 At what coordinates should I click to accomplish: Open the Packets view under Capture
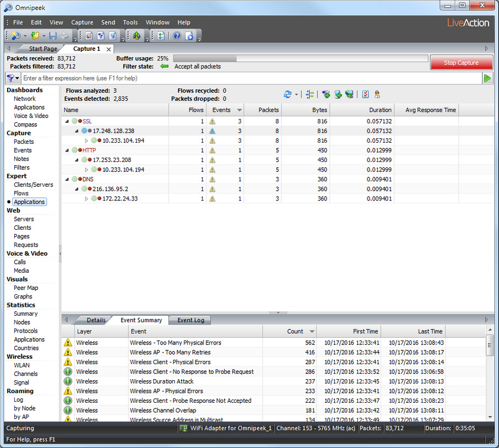(24, 142)
